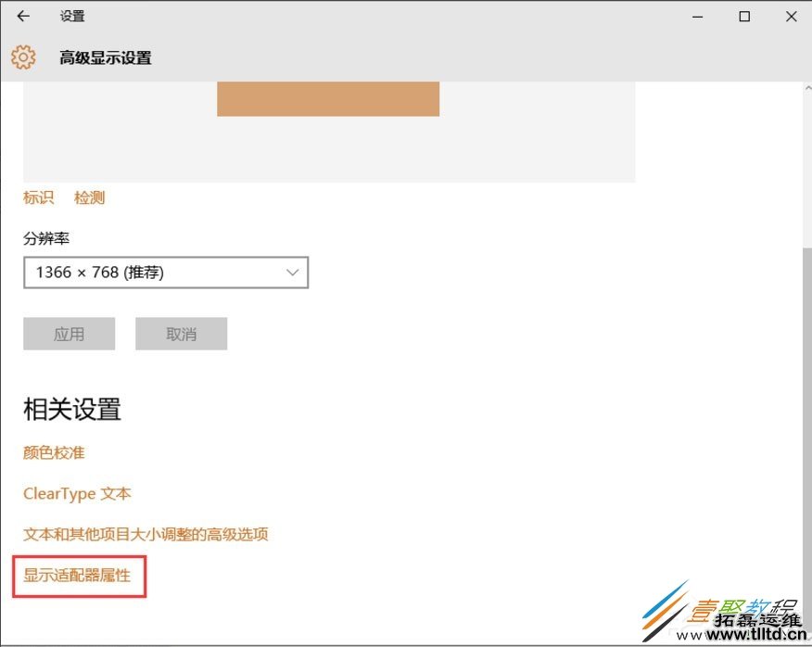
Task: Open 文本和其他项目大小调整的高级选项
Action: click(x=145, y=535)
